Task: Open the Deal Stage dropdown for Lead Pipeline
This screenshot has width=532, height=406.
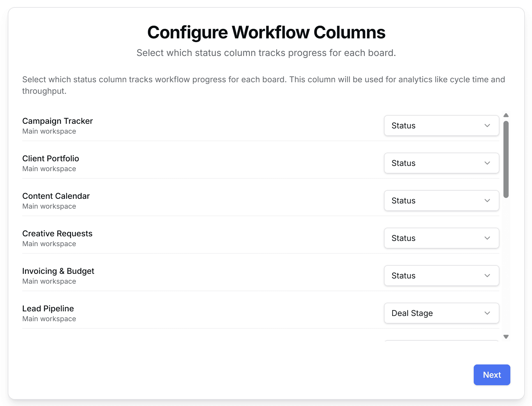Action: click(x=441, y=313)
